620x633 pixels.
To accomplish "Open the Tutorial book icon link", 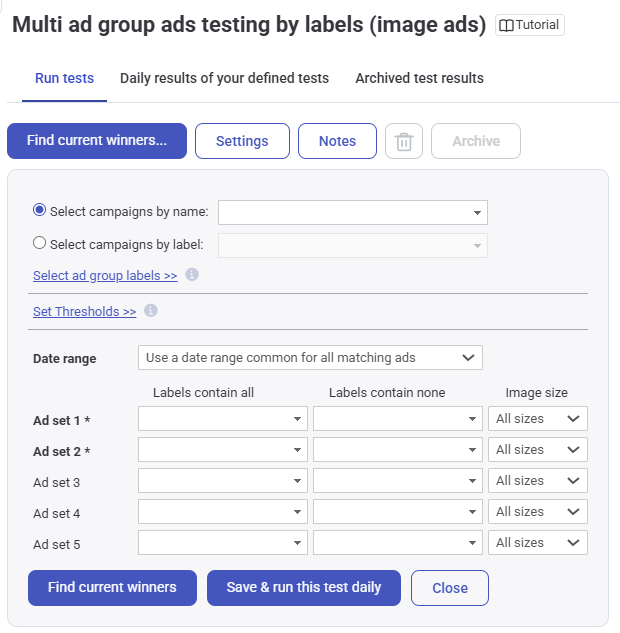I will click(x=530, y=25).
